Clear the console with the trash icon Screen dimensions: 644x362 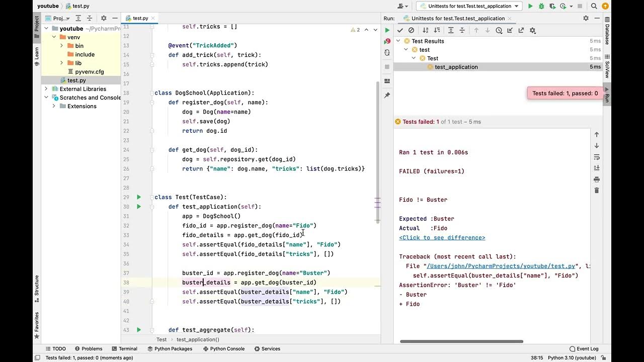pos(597,191)
